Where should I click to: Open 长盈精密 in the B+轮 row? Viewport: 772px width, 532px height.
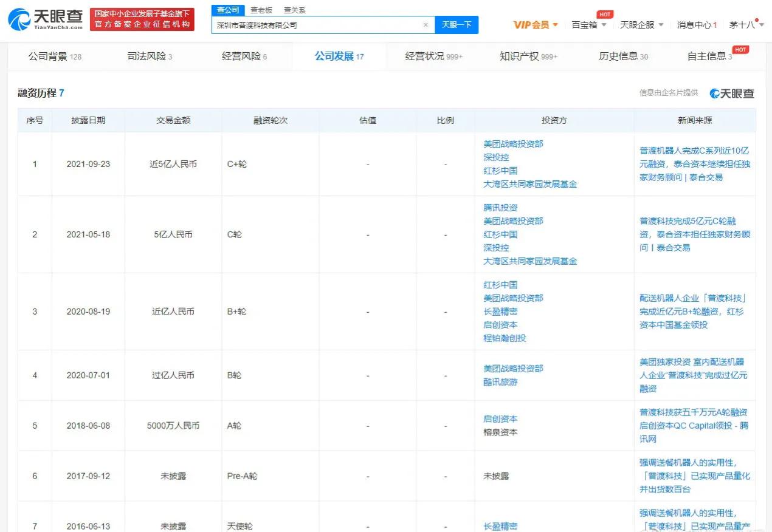(500, 312)
